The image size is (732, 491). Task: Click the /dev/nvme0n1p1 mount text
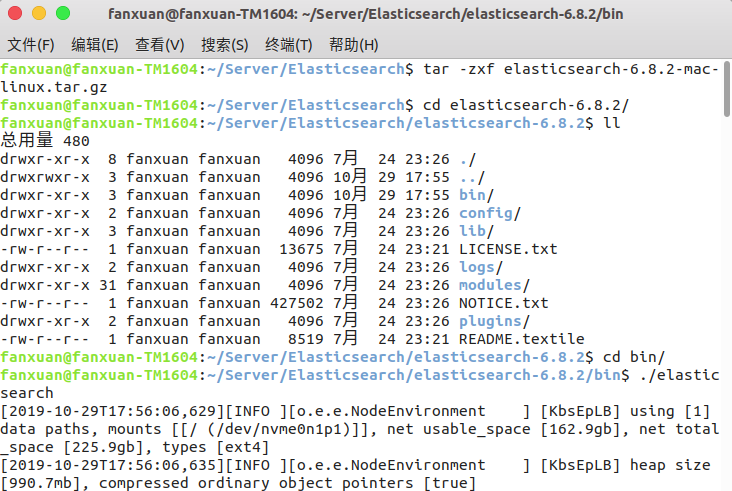point(279,429)
